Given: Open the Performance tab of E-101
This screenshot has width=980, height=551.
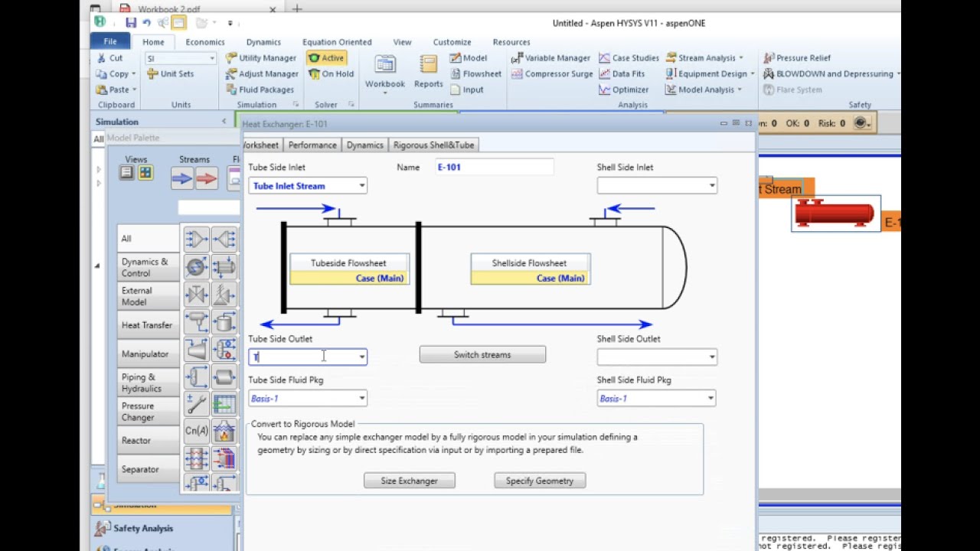Looking at the screenshot, I should click(x=312, y=145).
